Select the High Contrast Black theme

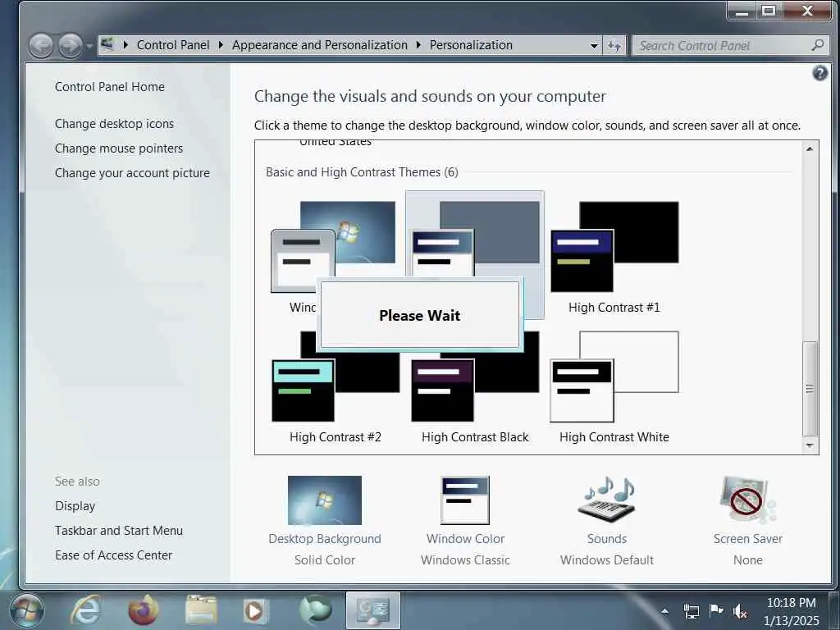click(475, 387)
